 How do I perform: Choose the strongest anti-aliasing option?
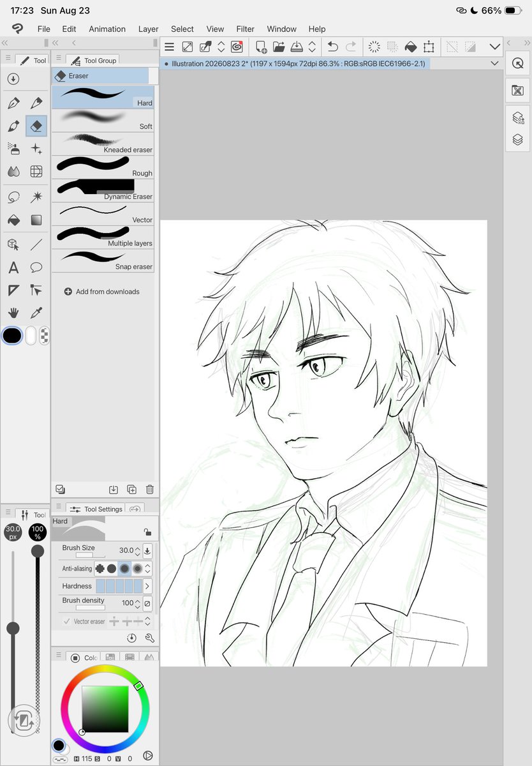click(137, 568)
